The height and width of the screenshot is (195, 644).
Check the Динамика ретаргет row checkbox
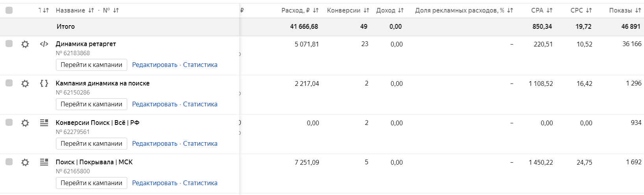(9, 43)
